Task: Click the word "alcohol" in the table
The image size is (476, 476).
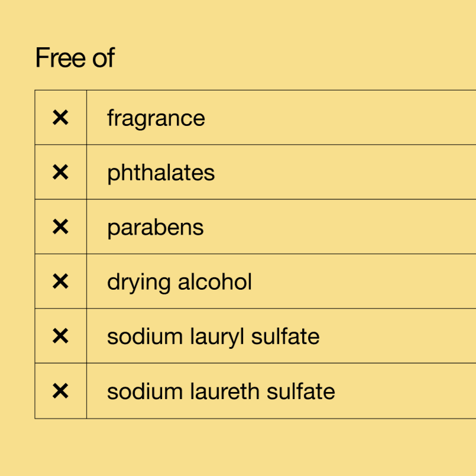Action: [x=215, y=282]
